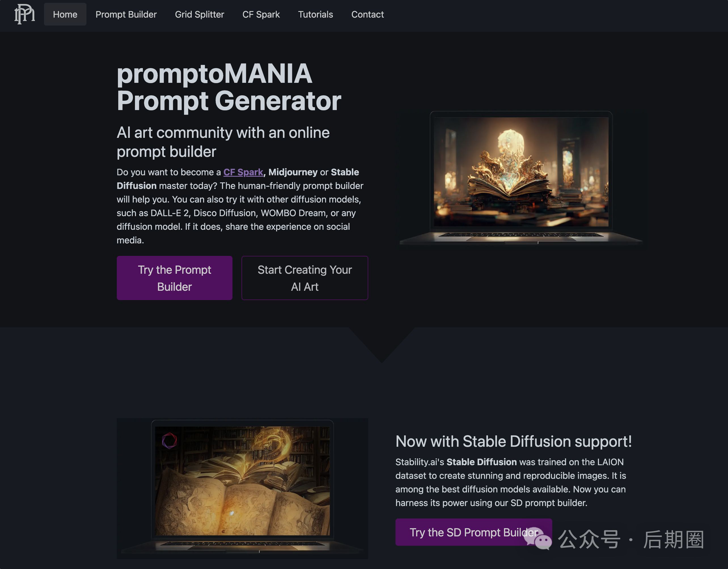Open the Contact page

pyautogui.click(x=367, y=14)
